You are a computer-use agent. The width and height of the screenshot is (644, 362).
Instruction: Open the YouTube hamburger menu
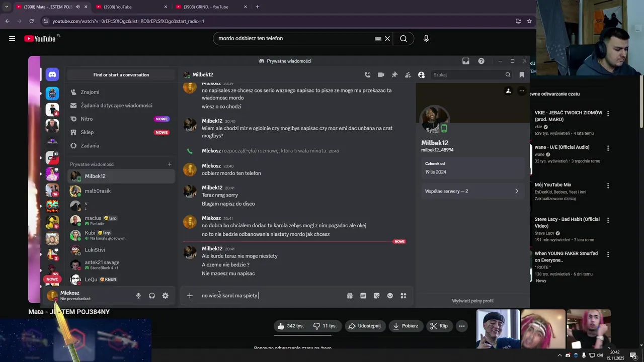(12, 39)
